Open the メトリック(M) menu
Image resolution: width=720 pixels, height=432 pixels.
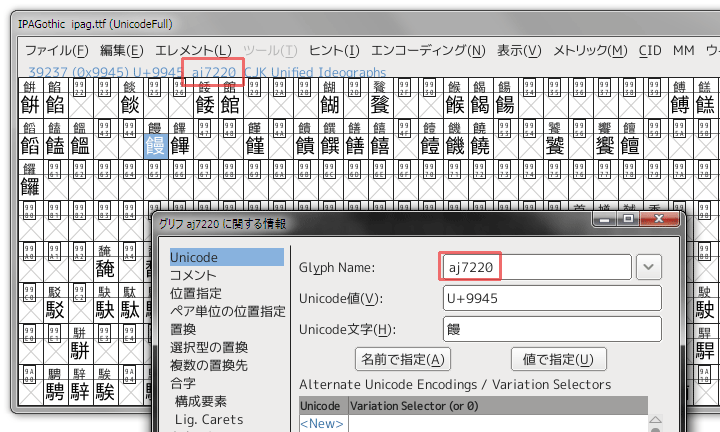pyautogui.click(x=590, y=50)
